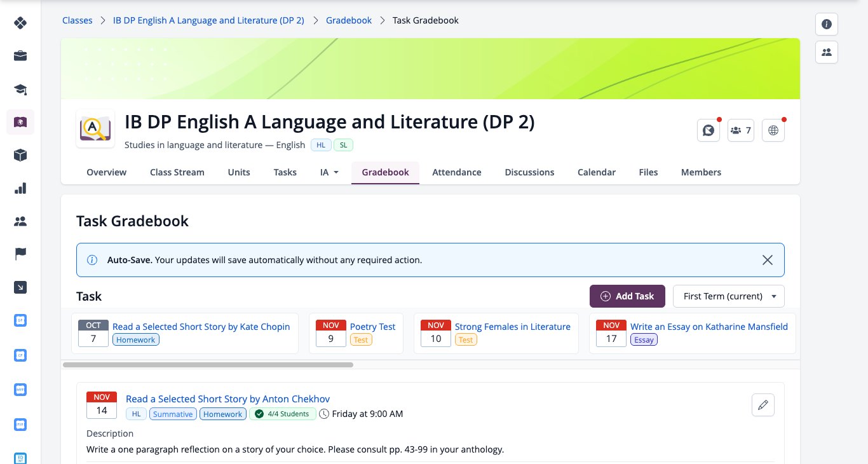
Task: Click the horizontal task list scrollbar
Action: (208, 365)
